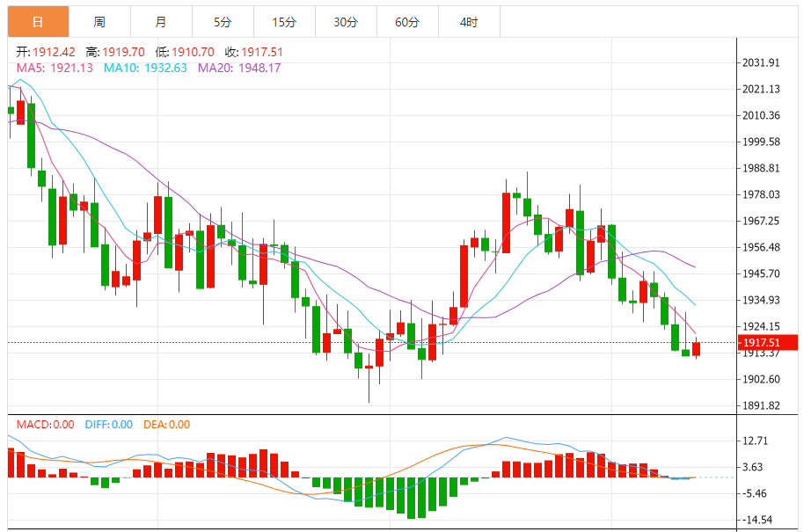Click the low price 1910.70 value
The width and height of the screenshot is (811, 532).
[193, 52]
